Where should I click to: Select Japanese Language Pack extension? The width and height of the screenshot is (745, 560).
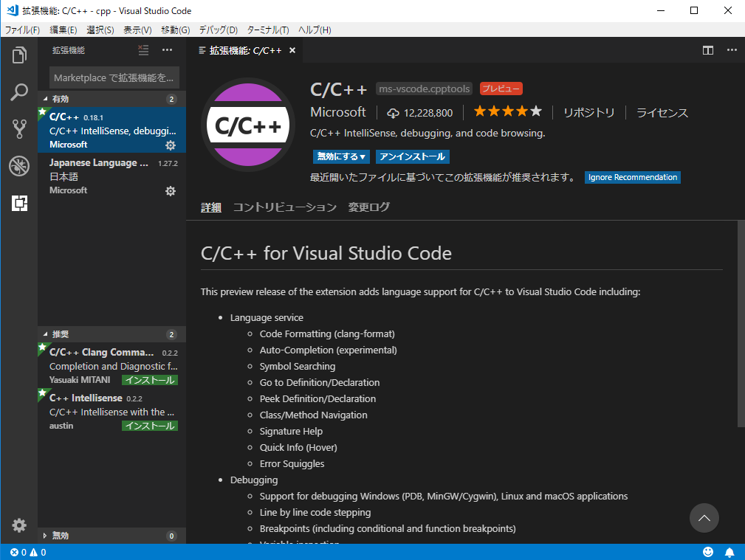(x=111, y=176)
